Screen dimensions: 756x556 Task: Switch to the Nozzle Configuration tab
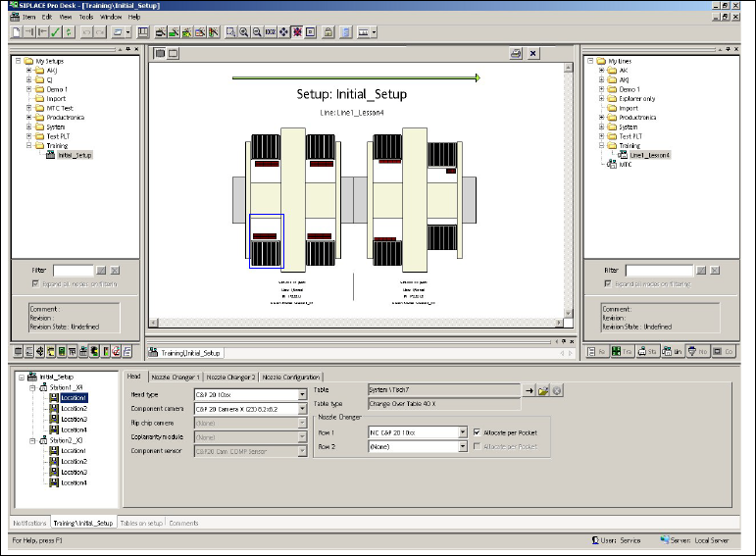point(291,377)
